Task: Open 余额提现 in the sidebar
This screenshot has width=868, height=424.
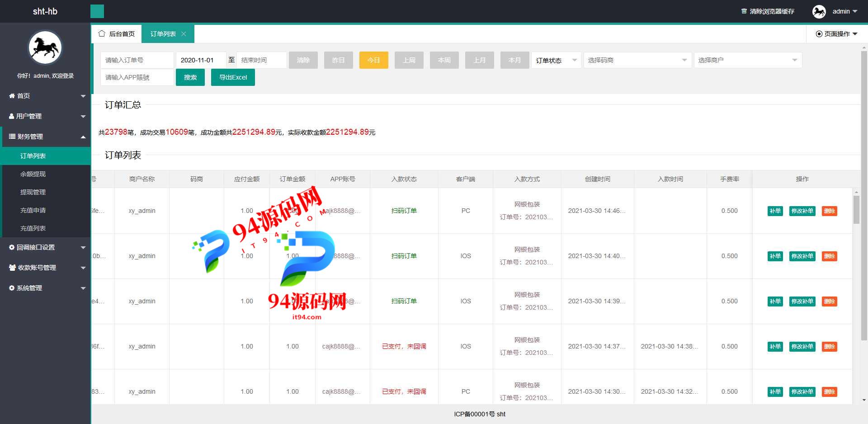Action: [x=45, y=174]
